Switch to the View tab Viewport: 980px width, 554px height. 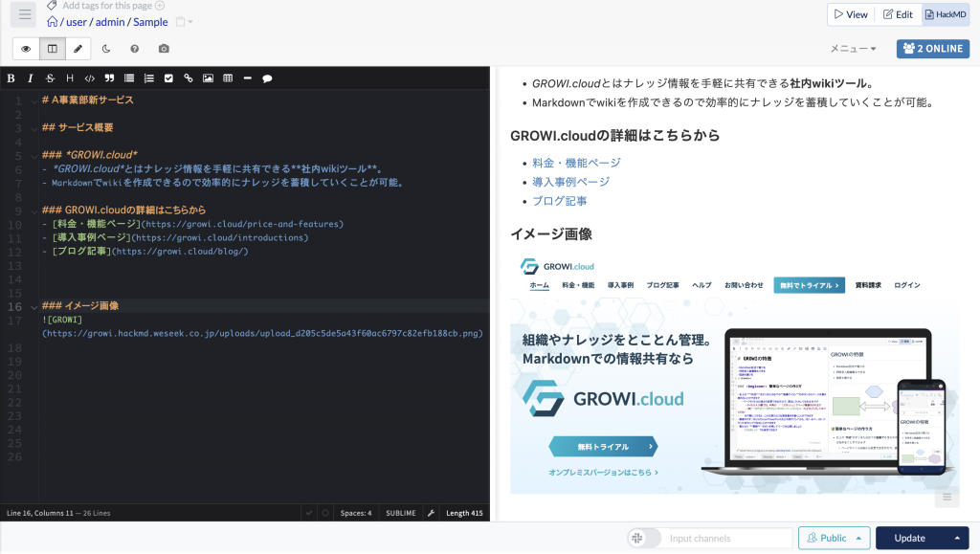click(851, 14)
